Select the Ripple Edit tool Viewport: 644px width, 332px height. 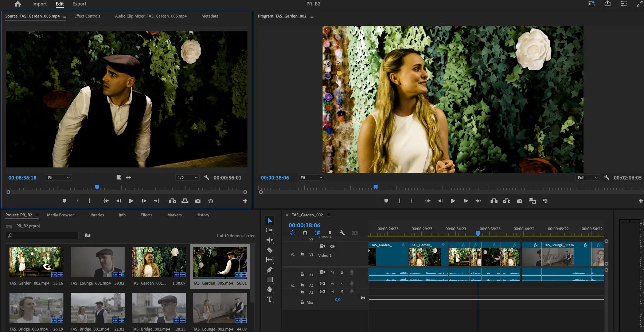pyautogui.click(x=270, y=240)
